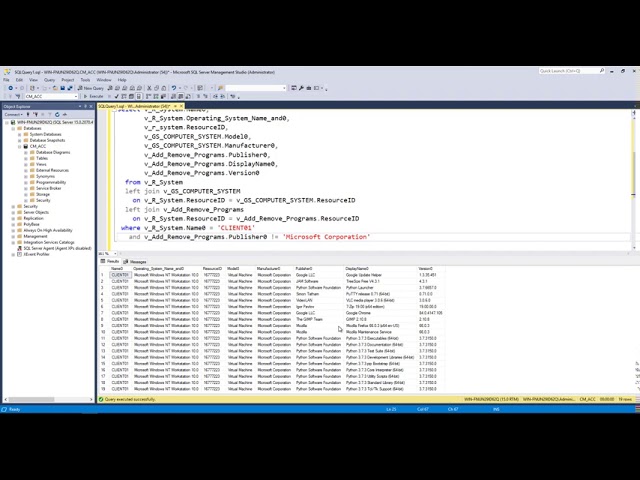Click the 'Microsoft Corporation' string in query
The image size is (640, 480).
coord(326,237)
